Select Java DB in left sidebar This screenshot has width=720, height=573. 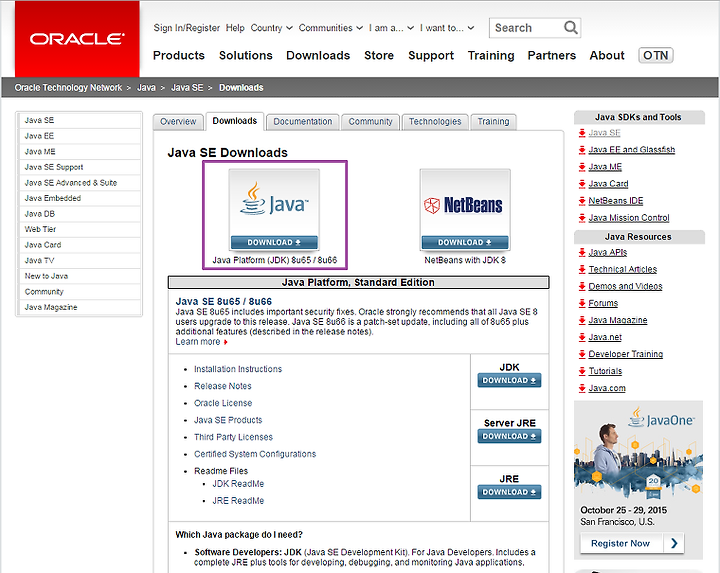(79, 214)
